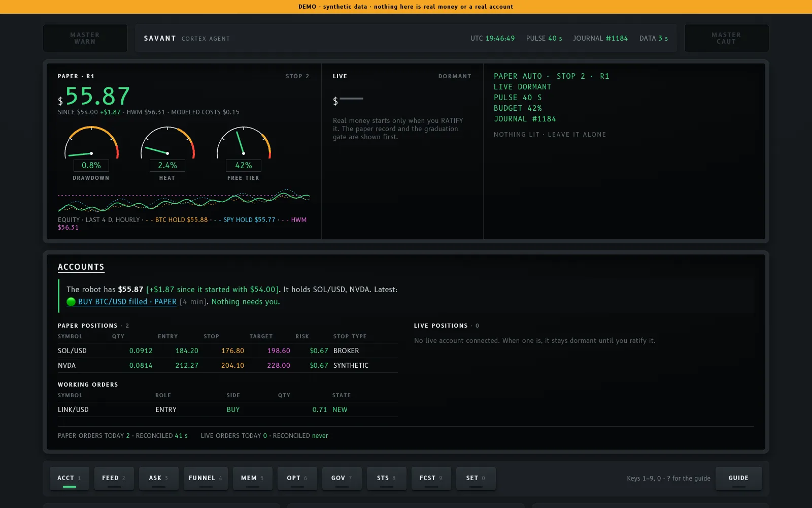Click the GUIDE button
This screenshot has width=812, height=508.
[x=738, y=478]
